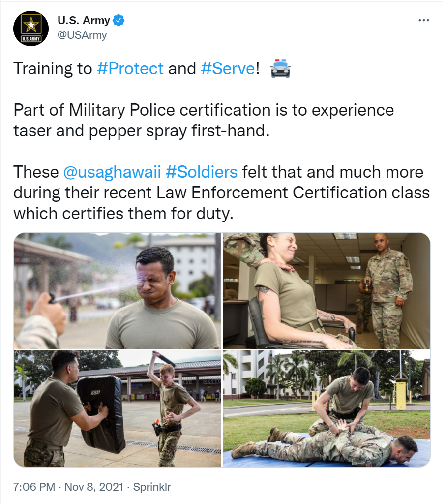Click the police car emoji

click(x=280, y=68)
